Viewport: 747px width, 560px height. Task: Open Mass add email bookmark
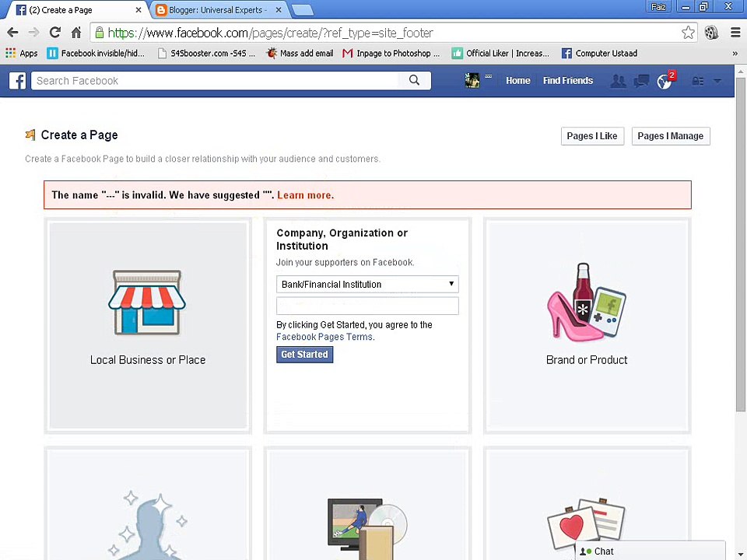click(x=300, y=54)
